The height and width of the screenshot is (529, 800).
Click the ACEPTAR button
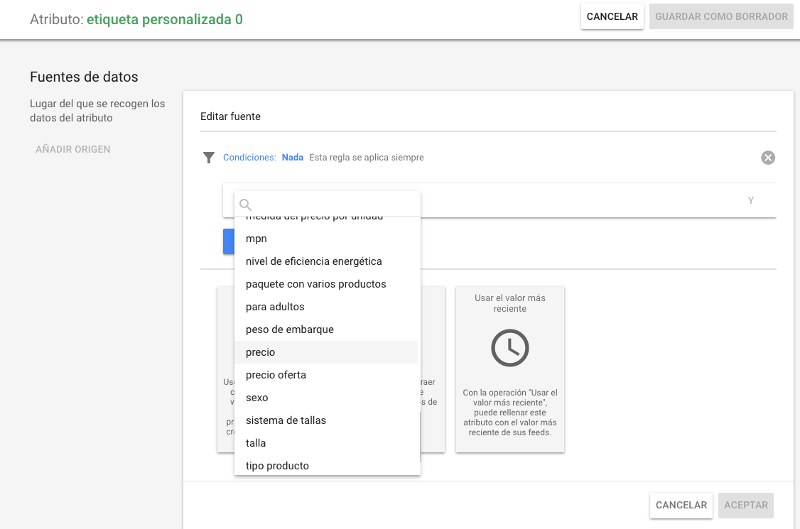pyautogui.click(x=746, y=505)
